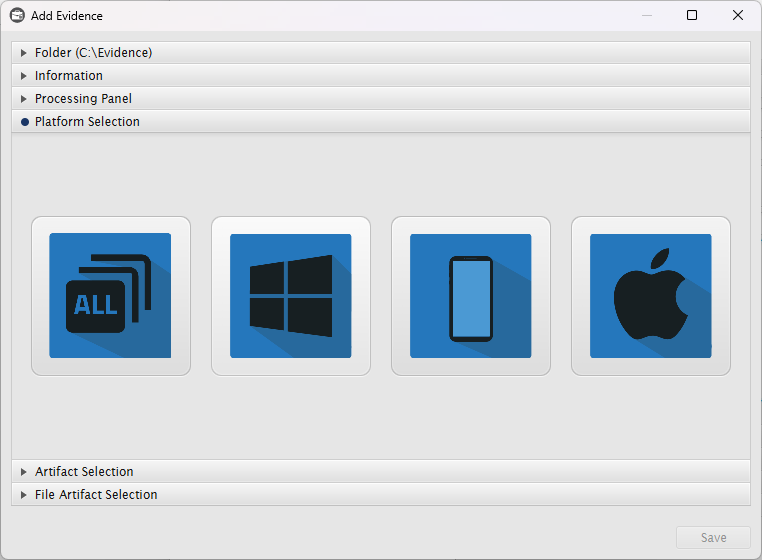Screen dimensions: 762x560
Task: Select the ALL platforms icon
Action: (111, 296)
